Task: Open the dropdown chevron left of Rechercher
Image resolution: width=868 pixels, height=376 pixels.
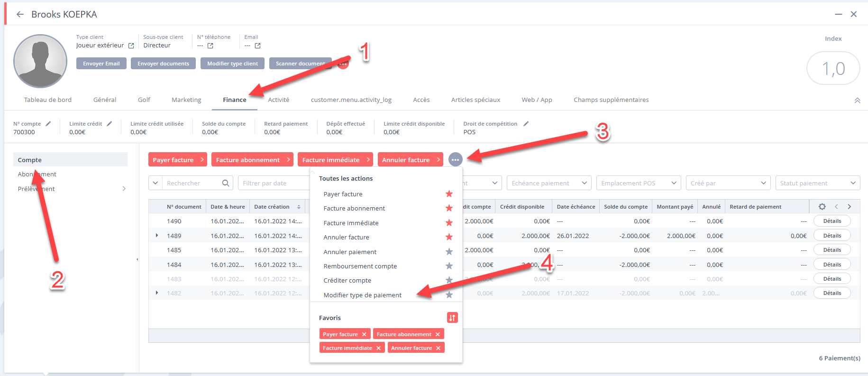Action: coord(155,183)
